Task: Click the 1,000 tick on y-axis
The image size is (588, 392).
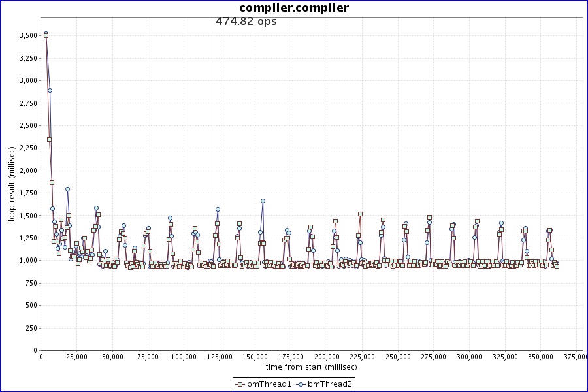Action: click(27, 260)
